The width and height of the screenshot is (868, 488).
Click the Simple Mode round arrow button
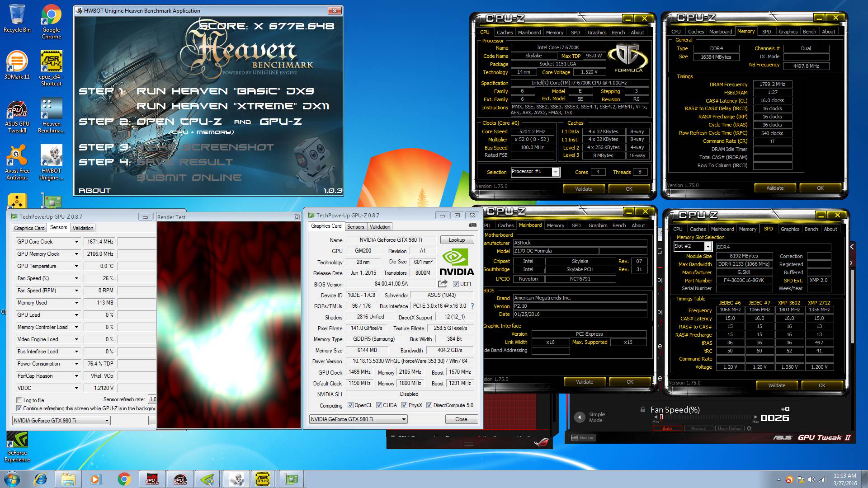580,418
